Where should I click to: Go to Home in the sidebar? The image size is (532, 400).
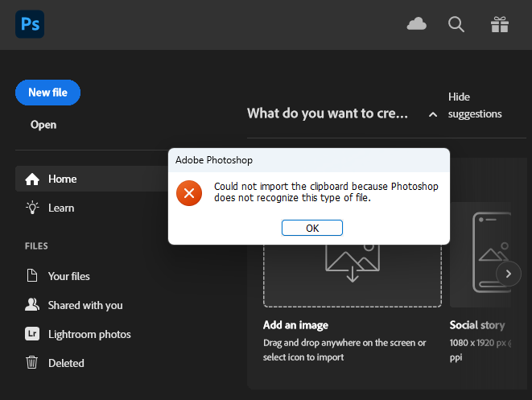[92, 179]
